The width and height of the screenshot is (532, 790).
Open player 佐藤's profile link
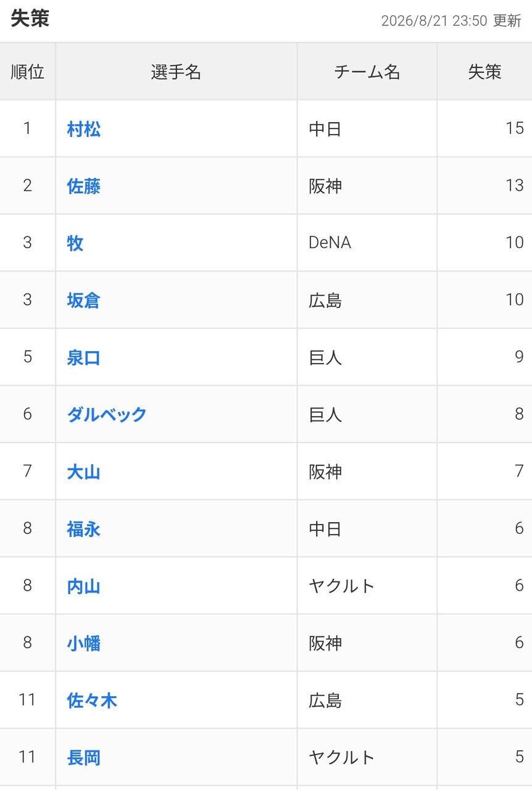click(84, 186)
